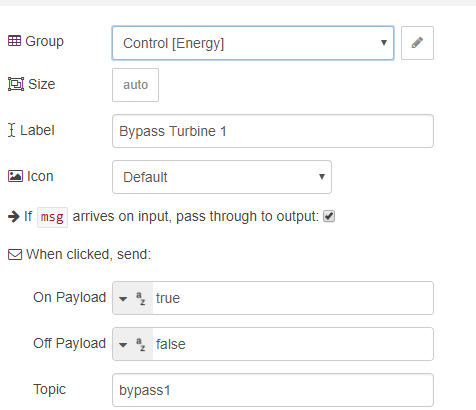
Task: Click the Off Payload string type icon
Action: (141, 344)
